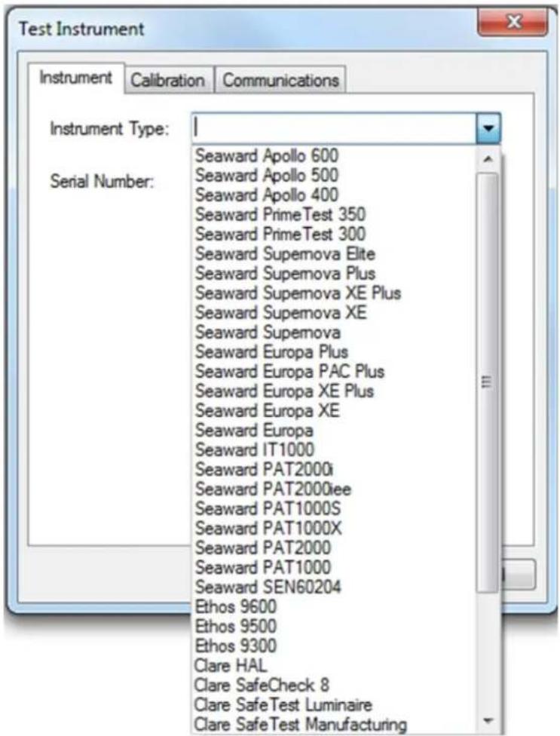Image resolution: width=560 pixels, height=736 pixels.
Task: Click the list scrollbar down arrow
Action: point(488,720)
